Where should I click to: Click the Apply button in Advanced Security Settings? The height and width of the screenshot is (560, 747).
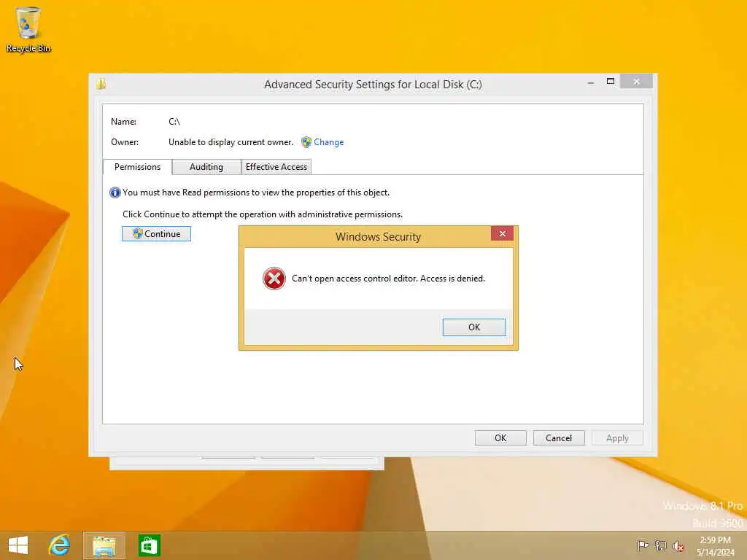617,438
